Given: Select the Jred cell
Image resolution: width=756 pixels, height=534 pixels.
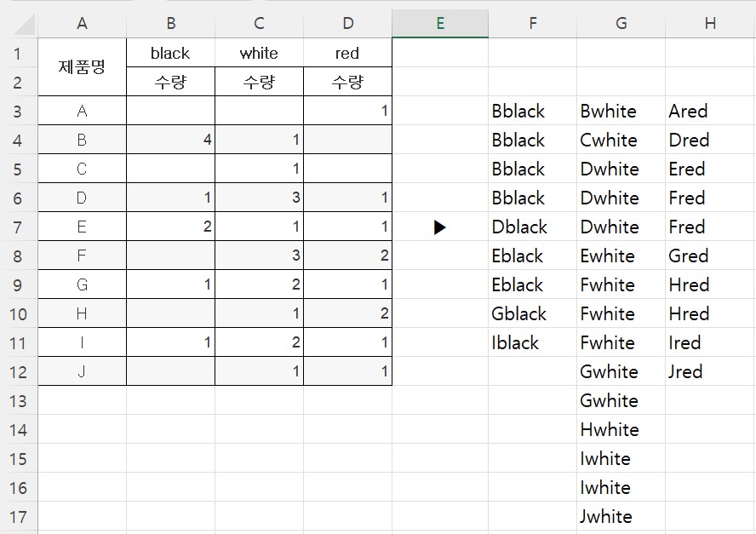Looking at the screenshot, I should point(710,371).
